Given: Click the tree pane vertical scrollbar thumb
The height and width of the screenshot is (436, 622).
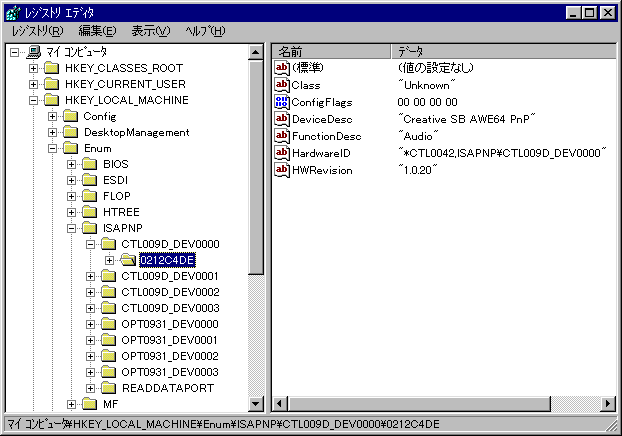Looking at the screenshot, I should 256,167.
